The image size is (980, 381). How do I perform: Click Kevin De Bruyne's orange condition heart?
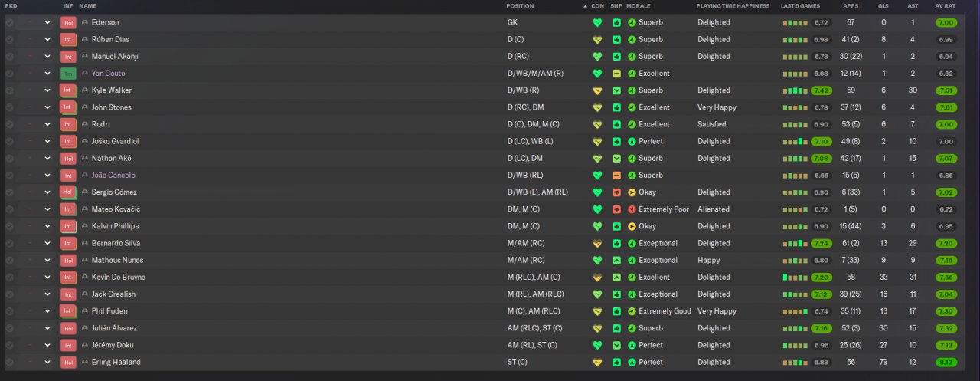(x=598, y=278)
